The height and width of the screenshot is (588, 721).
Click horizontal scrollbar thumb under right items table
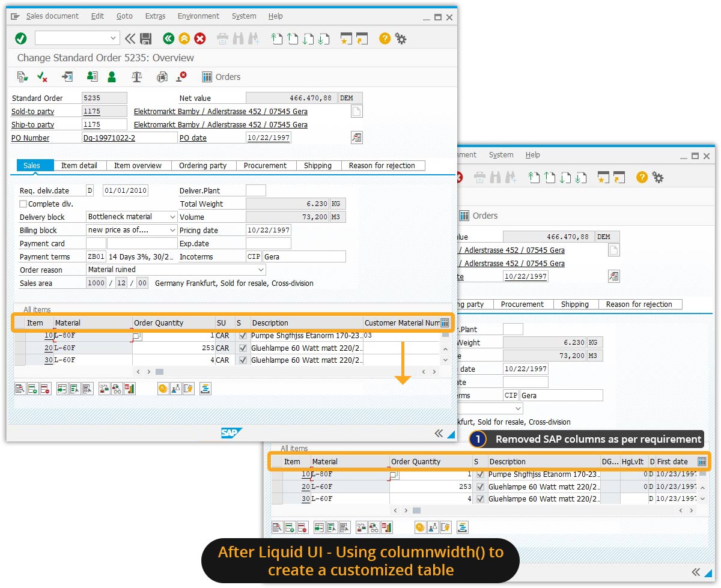(416, 511)
